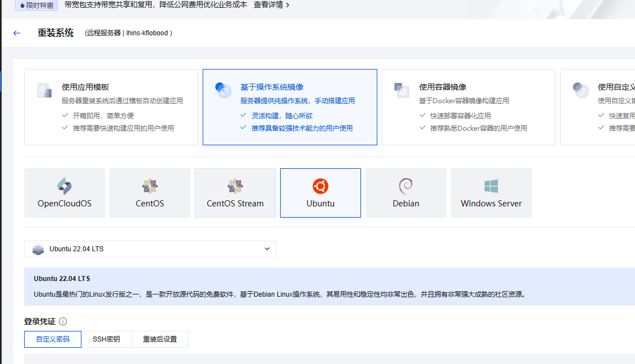Viewport: 635px width, 364px height.
Task: Click the 使用自定义 card icon
Action: (581, 90)
